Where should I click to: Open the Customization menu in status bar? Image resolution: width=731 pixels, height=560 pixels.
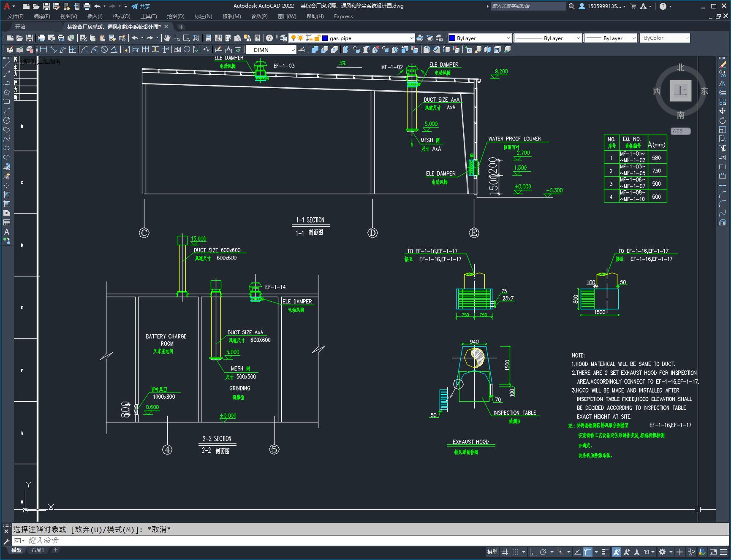click(x=724, y=552)
